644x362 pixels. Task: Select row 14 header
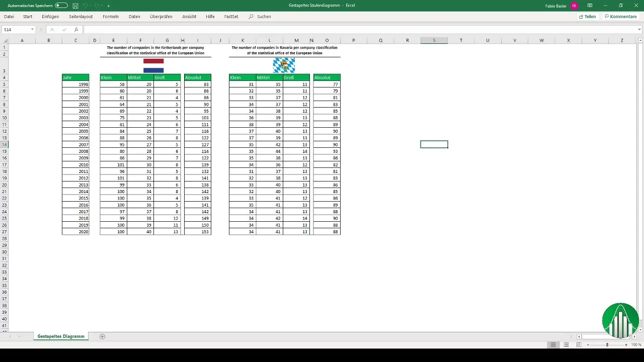(x=4, y=144)
